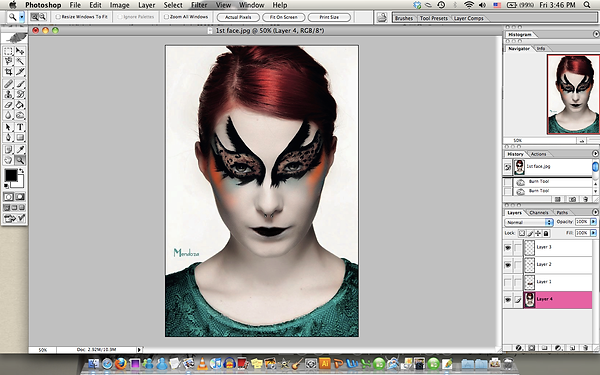Image resolution: width=600 pixels, height=375 pixels.
Task: Select the Lasso tool
Action: click(8, 61)
